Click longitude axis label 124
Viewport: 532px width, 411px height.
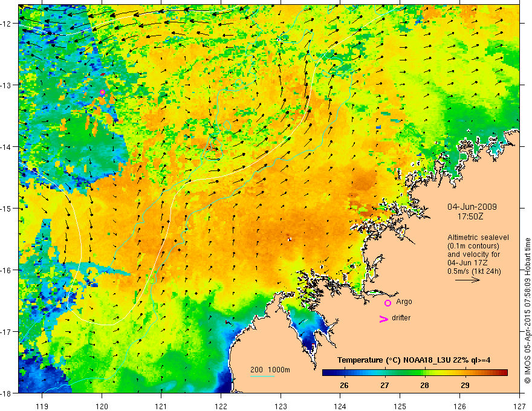(340, 406)
